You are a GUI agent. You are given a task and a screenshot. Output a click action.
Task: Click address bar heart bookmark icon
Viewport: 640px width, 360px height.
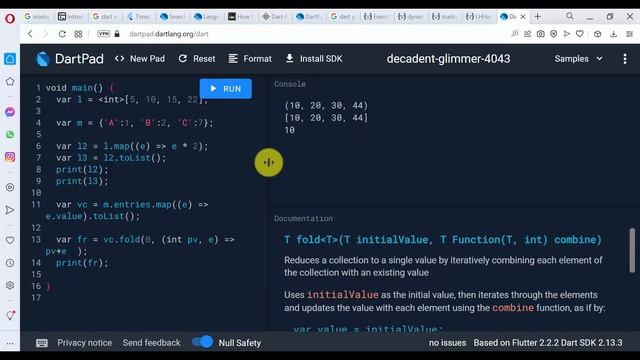[x=580, y=34]
